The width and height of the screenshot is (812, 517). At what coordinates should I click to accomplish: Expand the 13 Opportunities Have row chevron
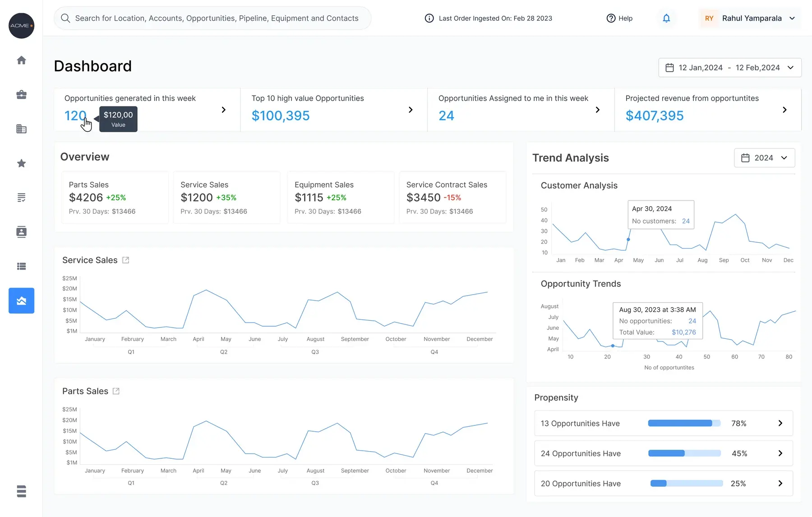[780, 423]
